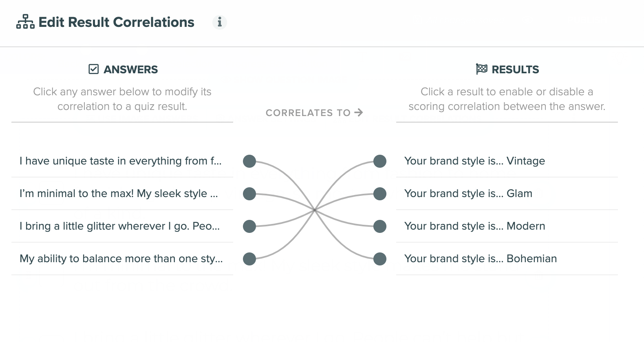Screen dimensions: 644x342
Task: Enable the "Your brand style is... Vintage" result
Action: coord(474,161)
